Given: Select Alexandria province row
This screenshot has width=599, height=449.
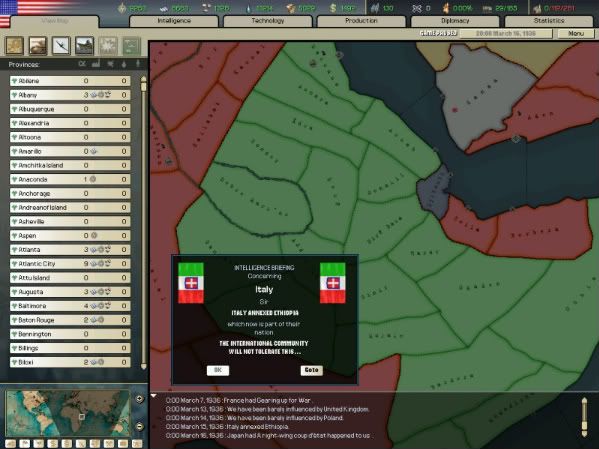Looking at the screenshot, I should click(70, 123).
